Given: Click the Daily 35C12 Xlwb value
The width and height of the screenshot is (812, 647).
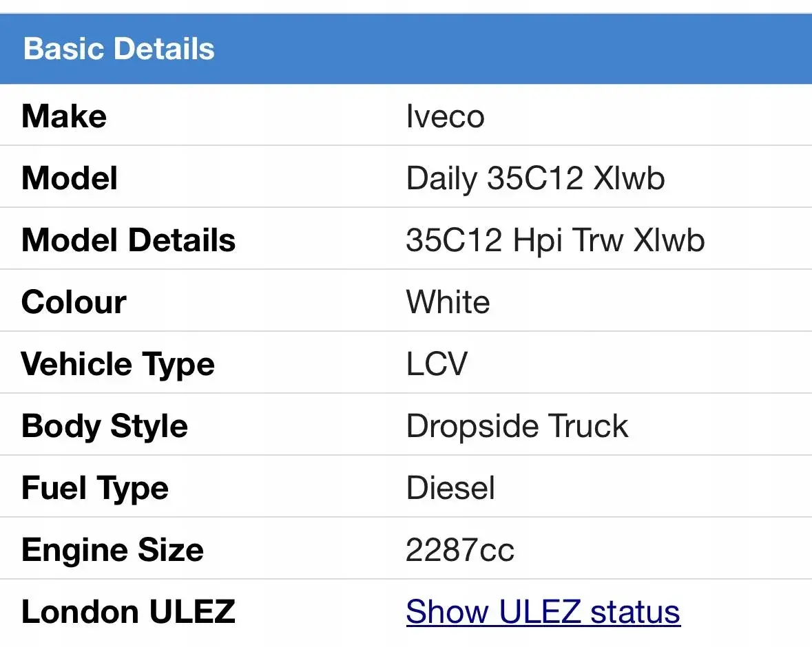Looking at the screenshot, I should pyautogui.click(x=535, y=178).
